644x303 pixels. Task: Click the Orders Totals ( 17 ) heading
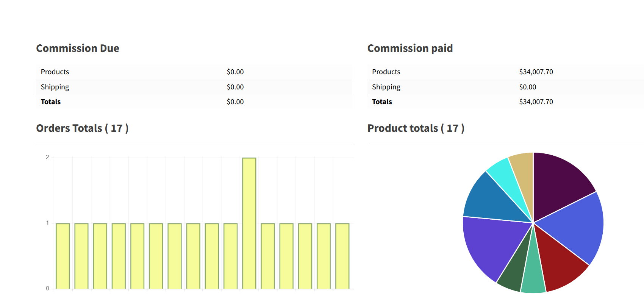pos(82,128)
